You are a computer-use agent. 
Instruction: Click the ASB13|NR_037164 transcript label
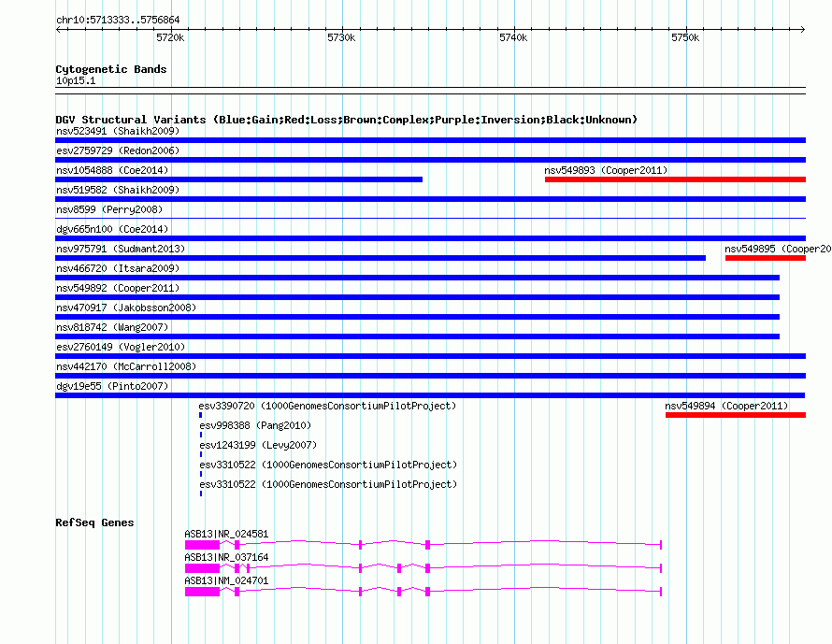tap(226, 557)
